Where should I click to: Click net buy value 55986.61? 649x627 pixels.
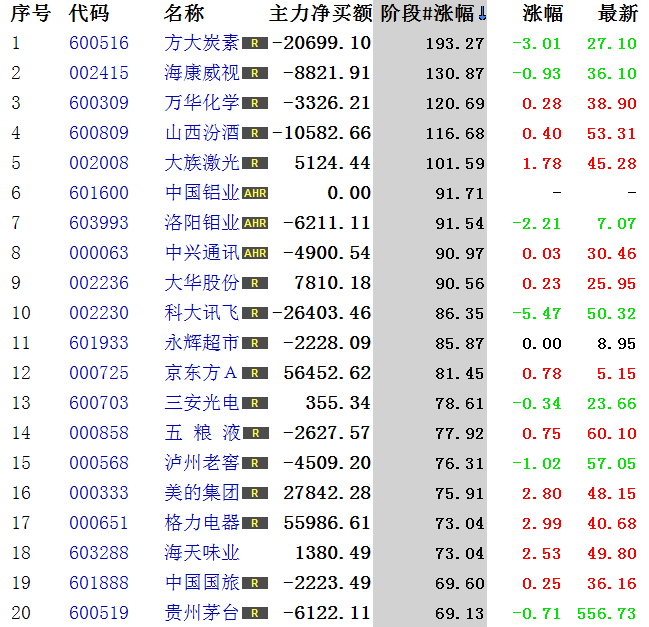pos(327,523)
